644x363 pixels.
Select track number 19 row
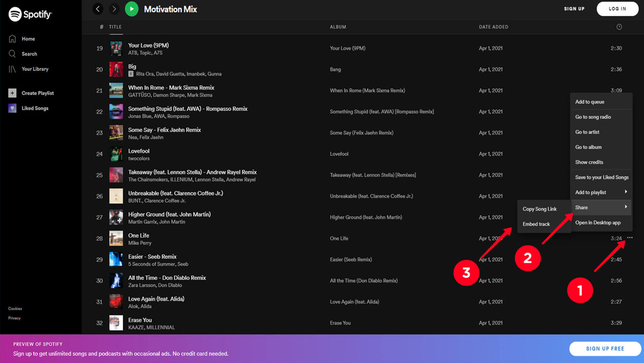[x=363, y=48]
